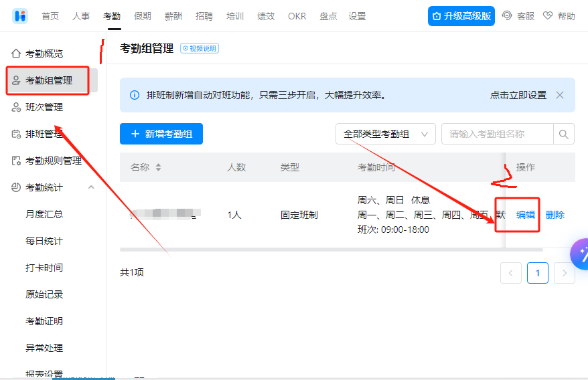Open the customer service 客服 icon
588x380 pixels.
pyautogui.click(x=508, y=16)
